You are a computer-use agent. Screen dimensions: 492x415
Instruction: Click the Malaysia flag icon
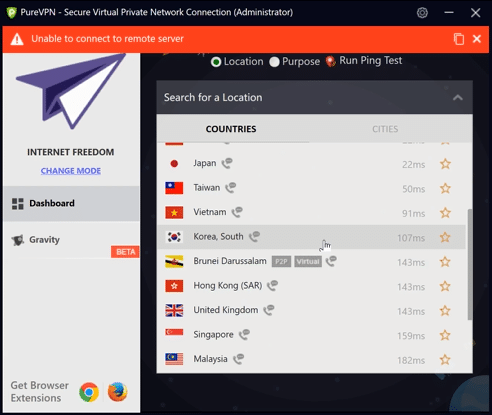[174, 359]
